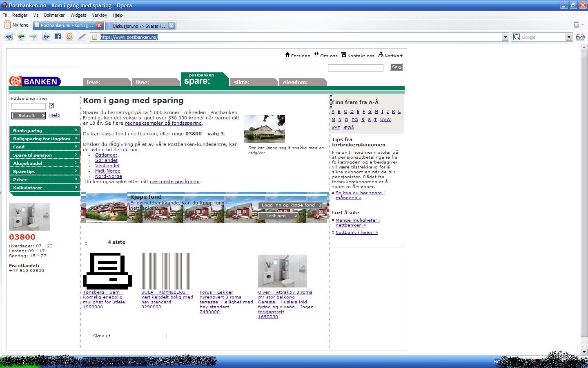Expand the Priser menu item
Viewport: 588px width, 368px height.
pyautogui.click(x=45, y=180)
